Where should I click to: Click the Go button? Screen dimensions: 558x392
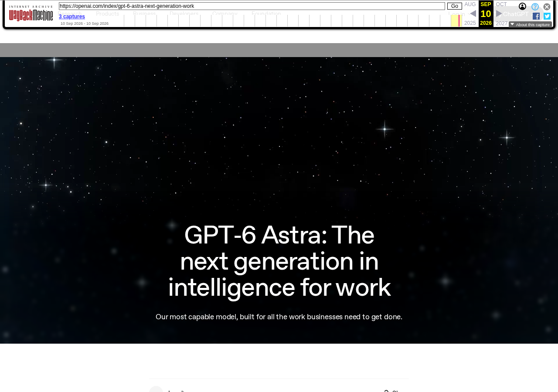(455, 6)
